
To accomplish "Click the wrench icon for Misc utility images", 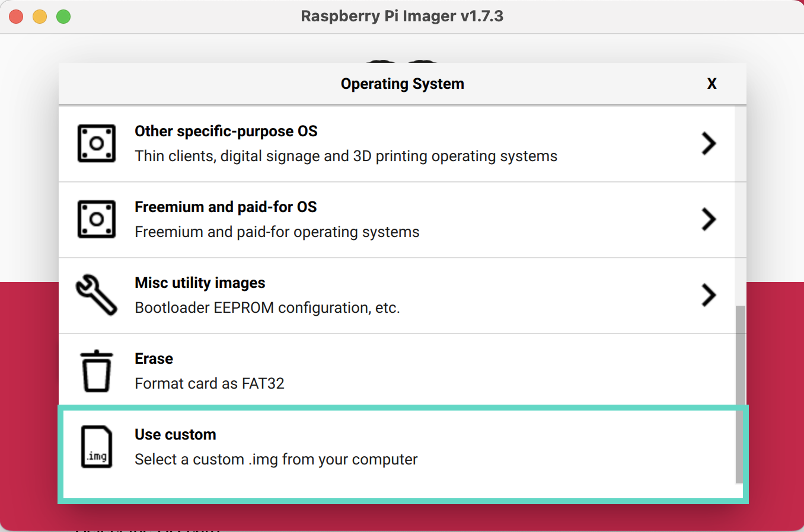I will [x=97, y=294].
